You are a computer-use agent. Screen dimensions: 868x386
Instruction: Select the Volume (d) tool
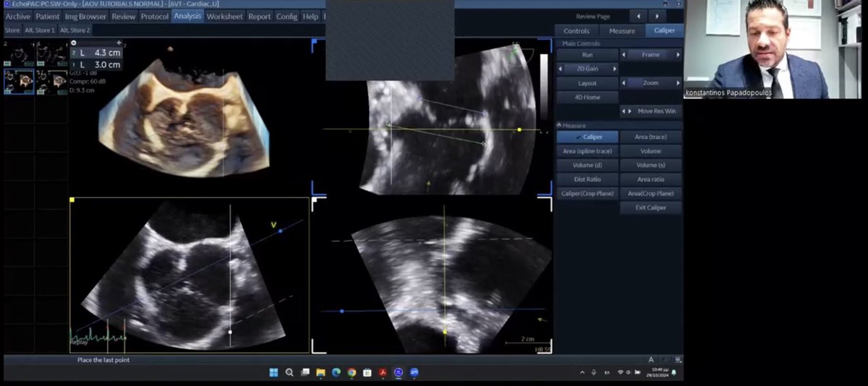pyautogui.click(x=588, y=165)
